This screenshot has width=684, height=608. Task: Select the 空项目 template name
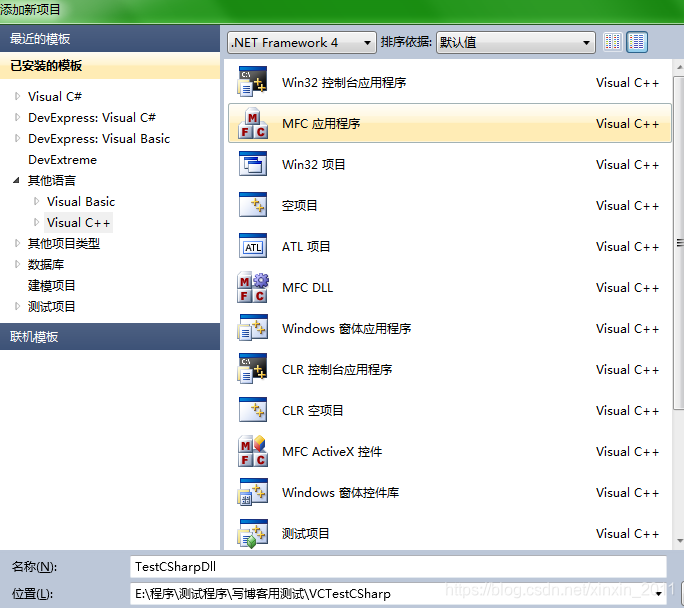pos(299,205)
